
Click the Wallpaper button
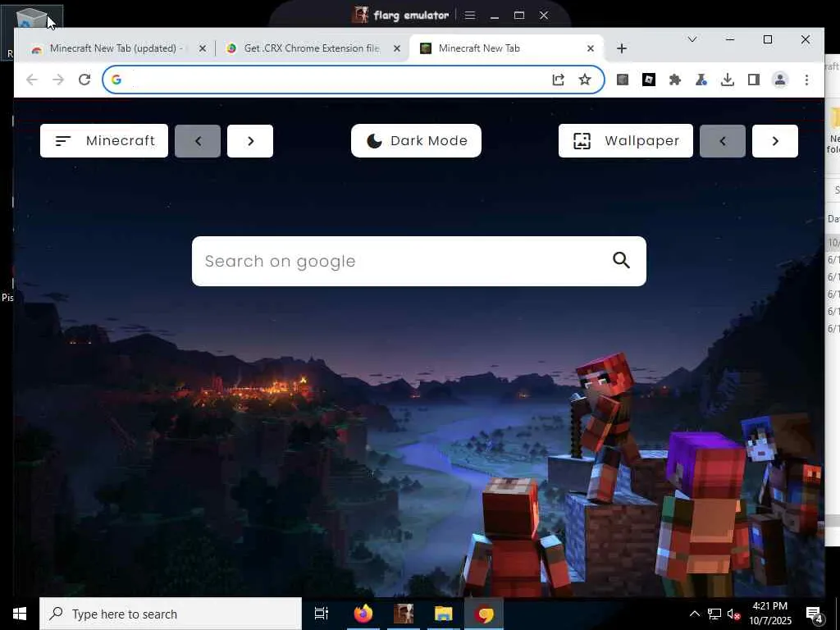tap(626, 141)
